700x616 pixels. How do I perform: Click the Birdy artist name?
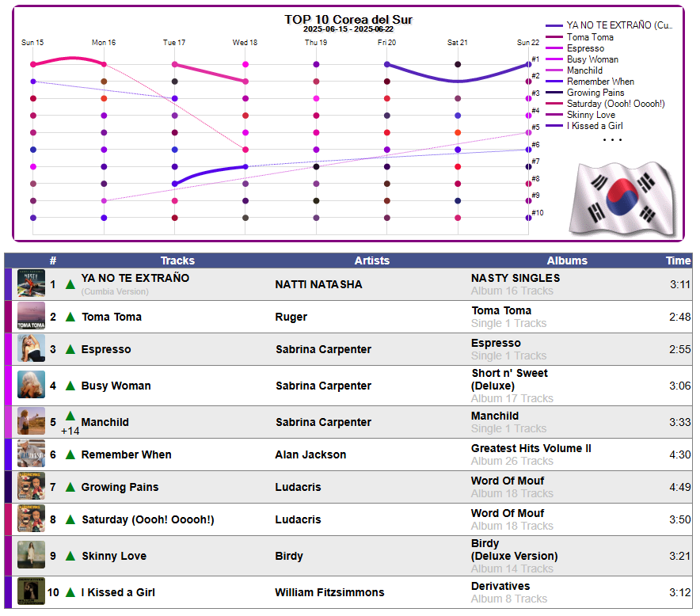coord(289,556)
